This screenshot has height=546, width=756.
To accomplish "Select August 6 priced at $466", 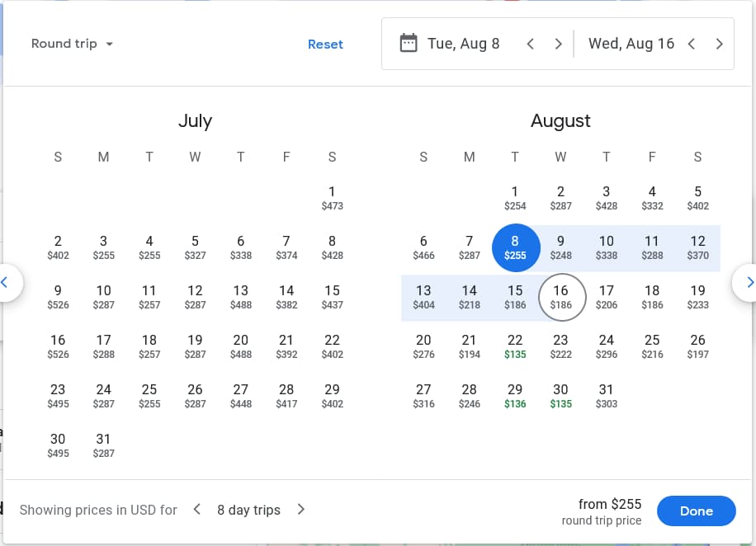I will coord(423,247).
